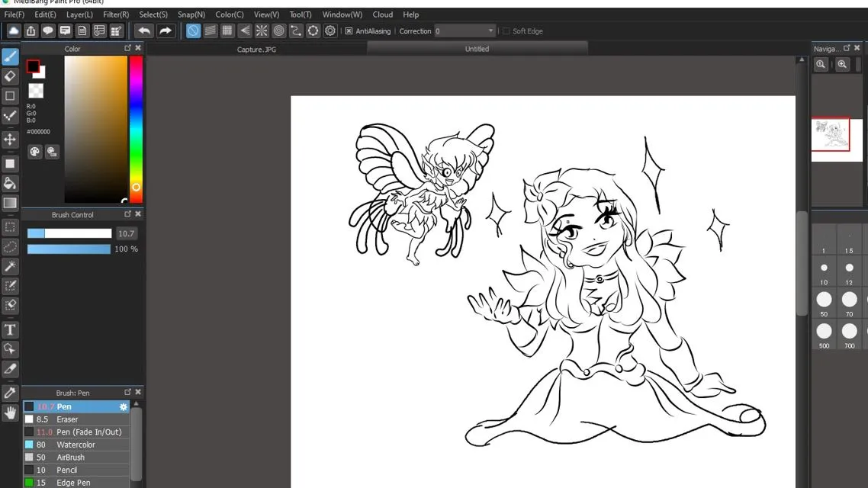This screenshot has height=488, width=868.
Task: Enable concentric circle snap
Action: click(x=279, y=31)
